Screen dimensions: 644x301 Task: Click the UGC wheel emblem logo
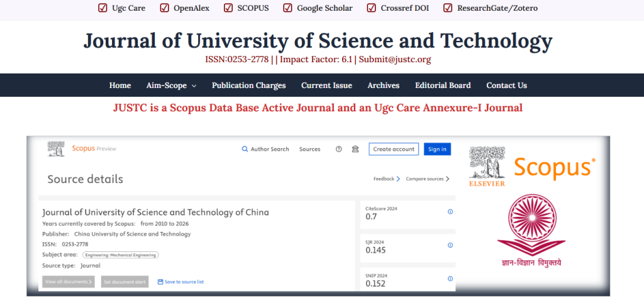coord(532,231)
